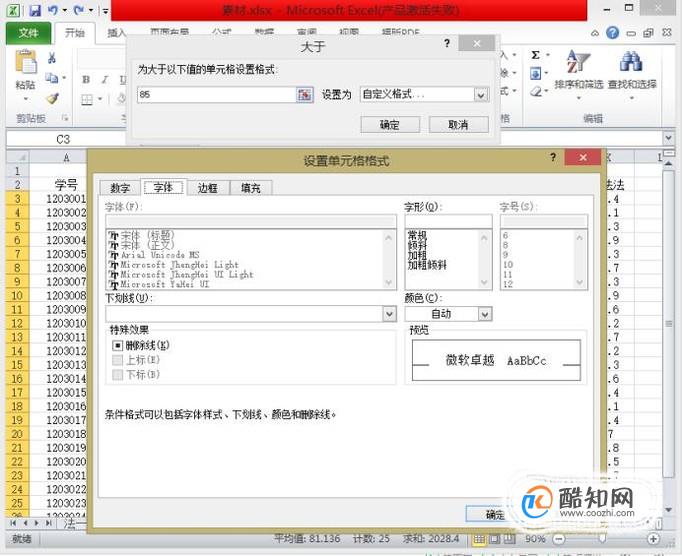Click the Redo arrow icon
Viewport: 682px width, 556px height.
point(79,10)
